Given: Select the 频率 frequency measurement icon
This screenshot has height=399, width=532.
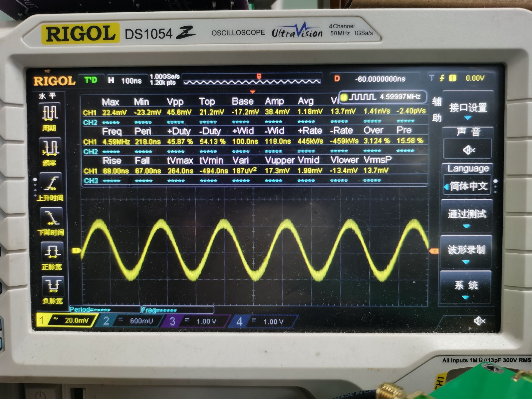Looking at the screenshot, I should point(50,148).
